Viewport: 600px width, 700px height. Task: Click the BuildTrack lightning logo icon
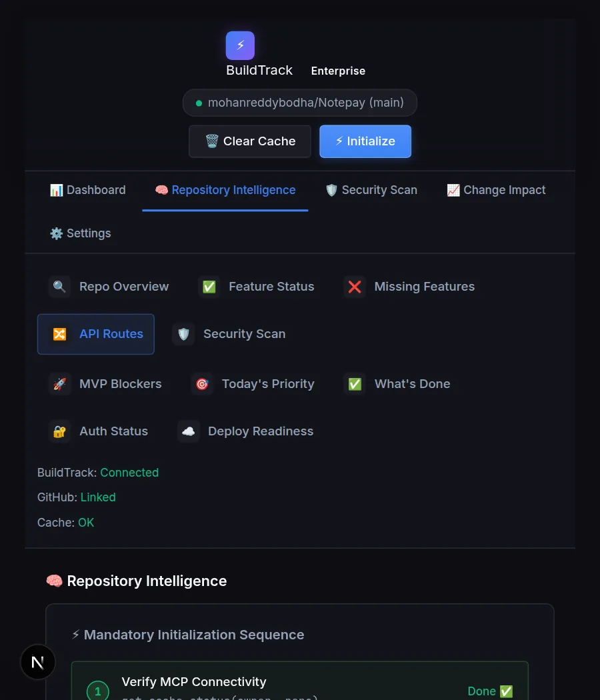click(240, 45)
